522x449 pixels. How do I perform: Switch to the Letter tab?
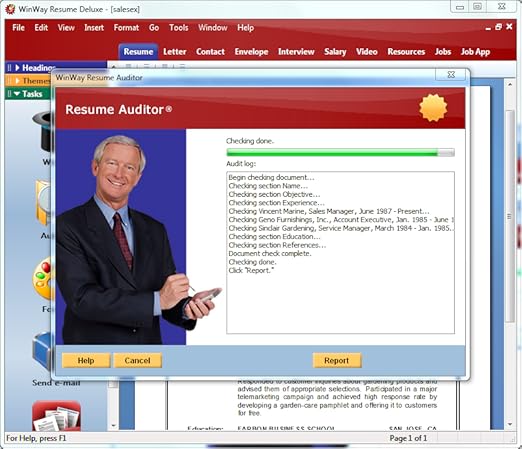tap(175, 52)
